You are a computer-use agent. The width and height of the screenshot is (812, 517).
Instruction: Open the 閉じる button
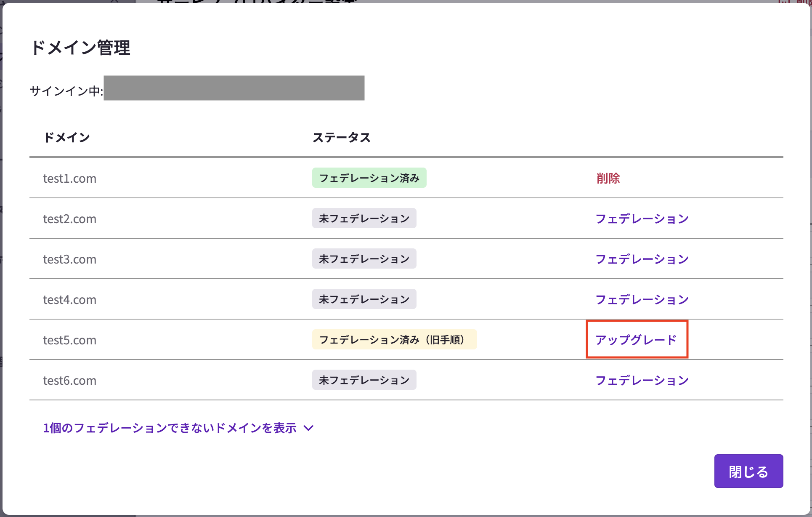[748, 471]
